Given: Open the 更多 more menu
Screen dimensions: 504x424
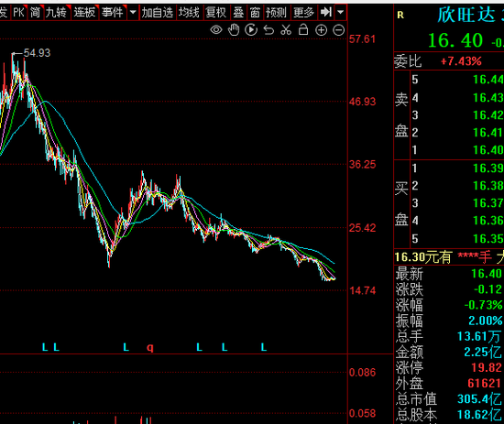Looking at the screenshot, I should 303,13.
